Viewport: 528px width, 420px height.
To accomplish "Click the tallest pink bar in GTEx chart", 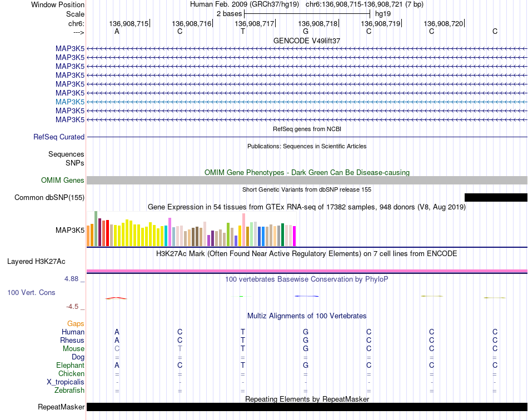I will click(244, 229).
